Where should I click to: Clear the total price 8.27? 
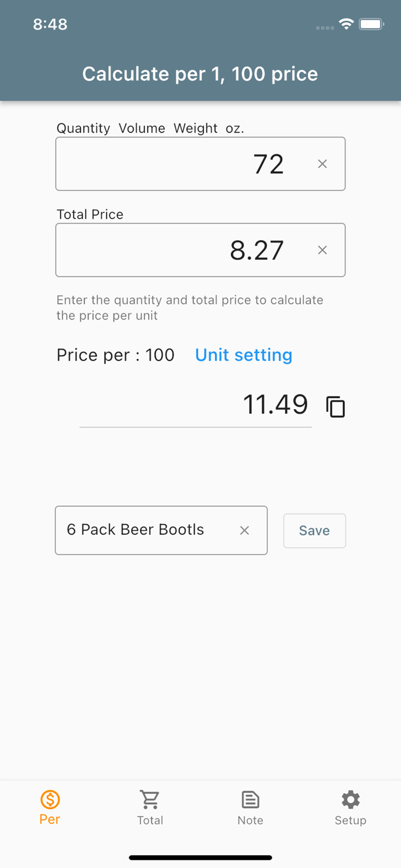322,250
